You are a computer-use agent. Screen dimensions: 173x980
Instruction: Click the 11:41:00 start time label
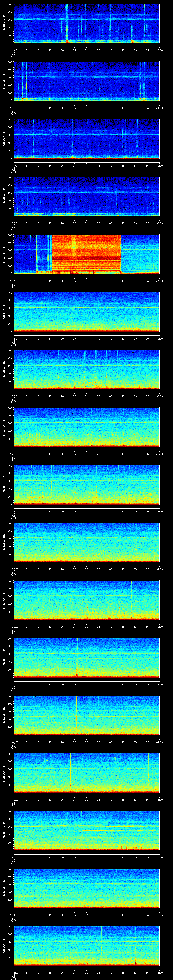[13, 742]
